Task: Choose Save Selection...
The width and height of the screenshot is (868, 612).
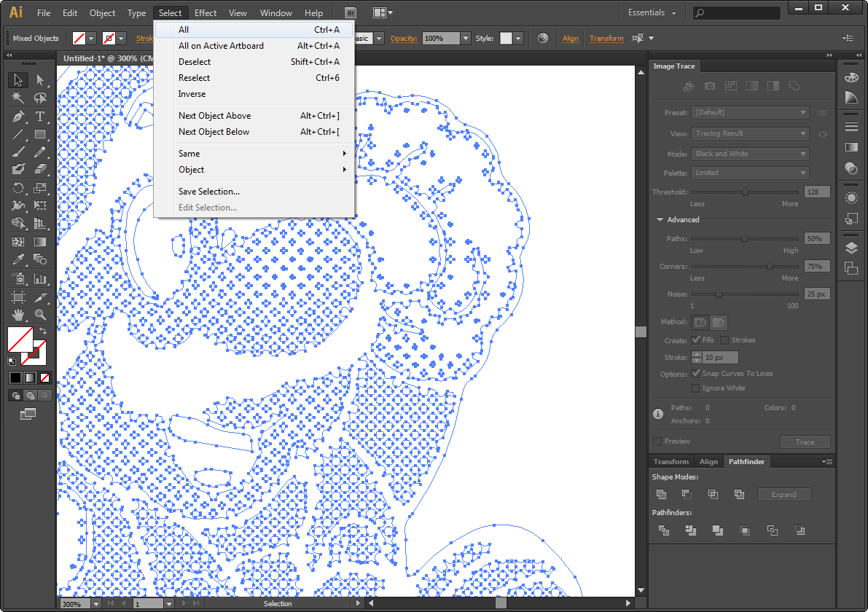Action: (254, 192)
